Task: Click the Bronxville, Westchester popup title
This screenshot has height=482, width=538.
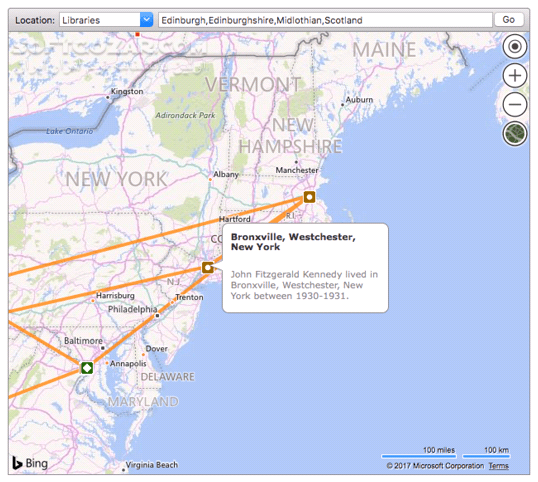Action: tap(293, 242)
